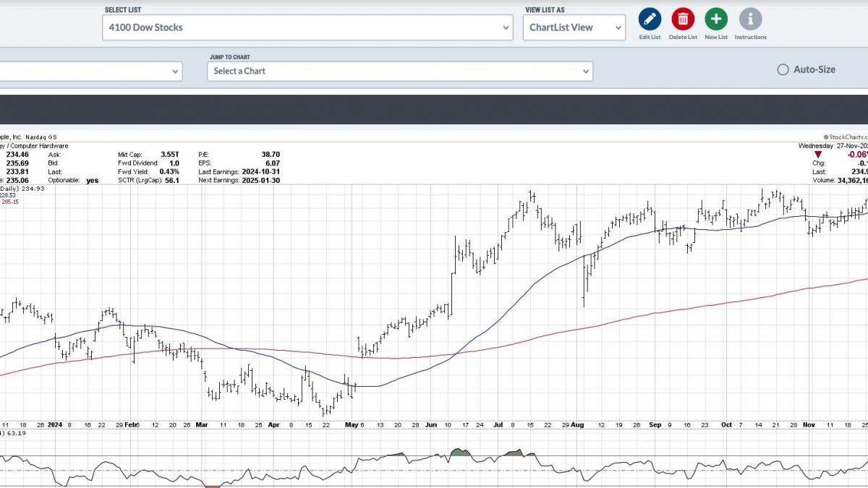
Task: Open the '4100 Dow Stocks' select list dropdown
Action: point(308,27)
